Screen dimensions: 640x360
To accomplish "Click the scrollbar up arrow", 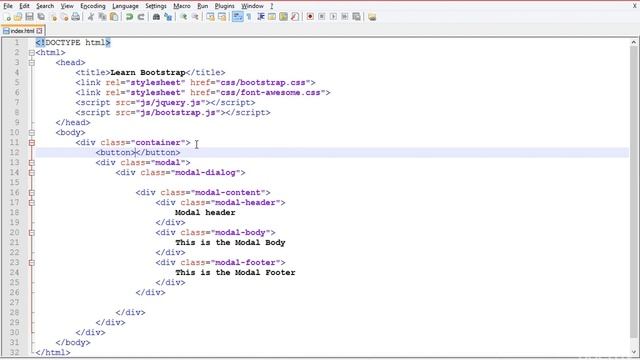I will [x=633, y=42].
